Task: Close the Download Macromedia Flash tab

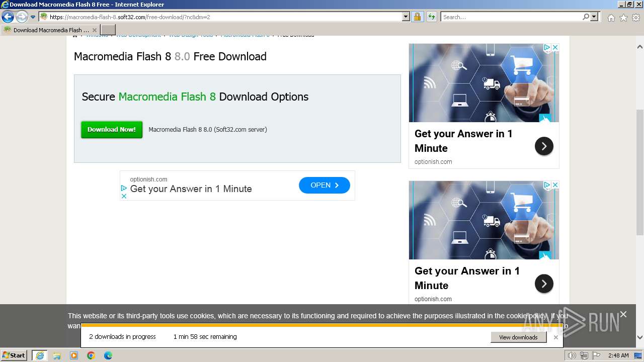Action: coord(94,30)
